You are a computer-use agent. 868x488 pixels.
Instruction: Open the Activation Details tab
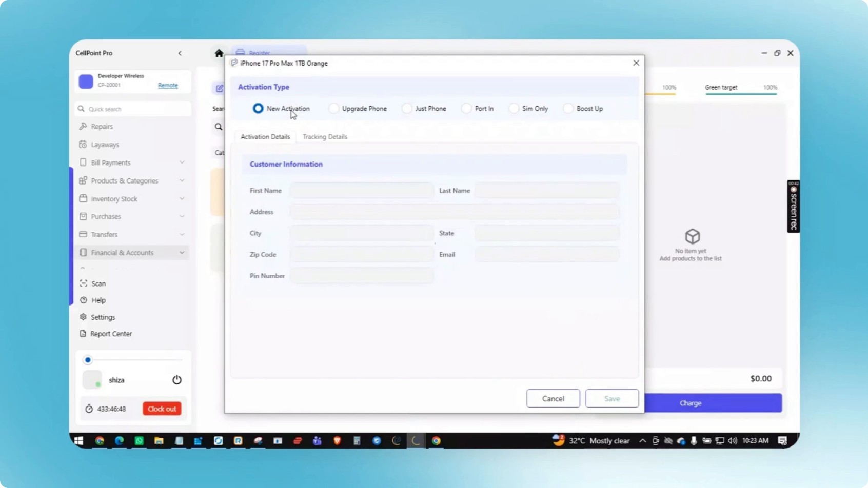[x=265, y=137]
